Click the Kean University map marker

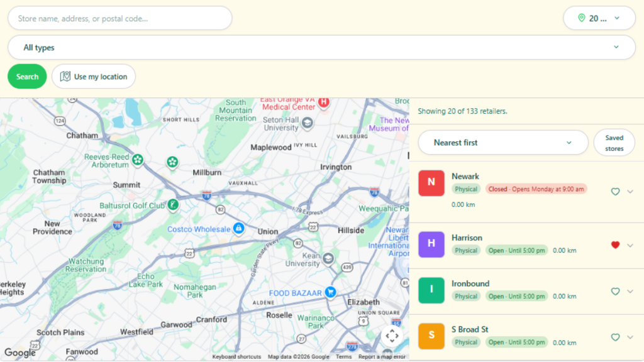(x=328, y=258)
